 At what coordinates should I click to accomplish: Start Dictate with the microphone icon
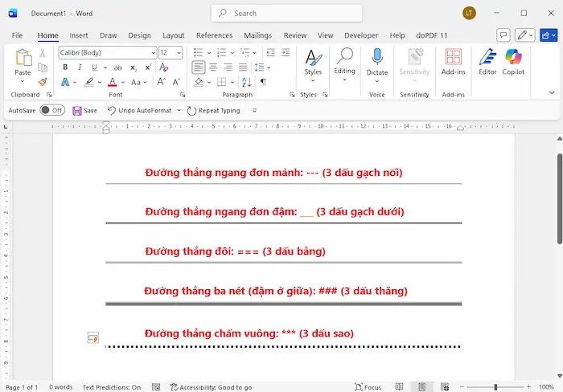point(377,62)
